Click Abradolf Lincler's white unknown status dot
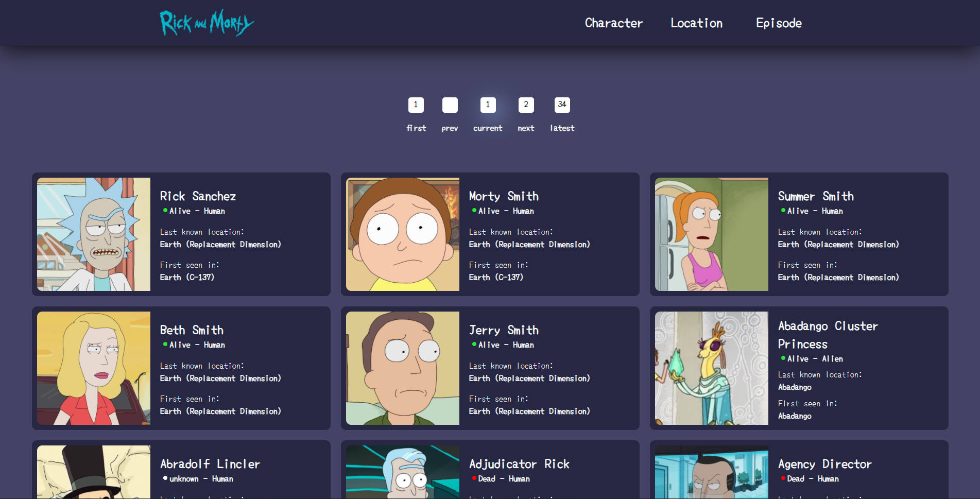This screenshot has height=499, width=980. [165, 478]
